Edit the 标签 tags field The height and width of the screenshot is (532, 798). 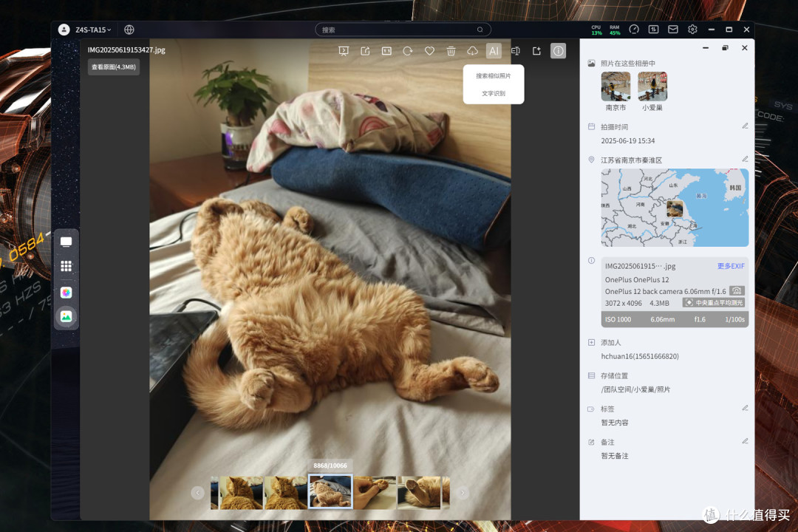click(x=745, y=409)
